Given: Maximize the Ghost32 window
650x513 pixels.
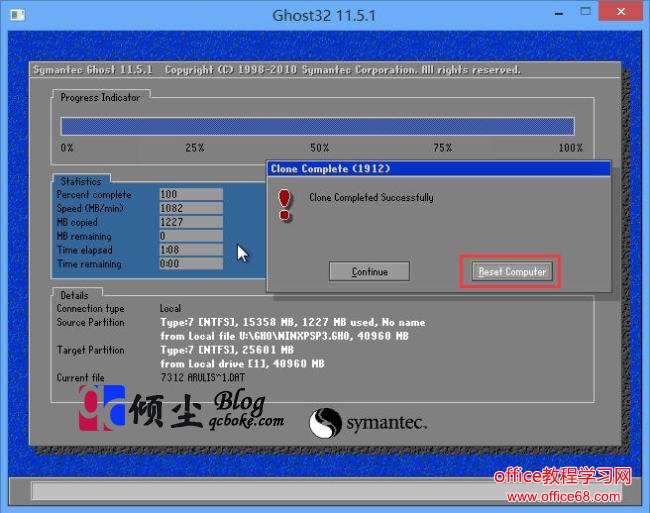Looking at the screenshot, I should (x=585, y=12).
